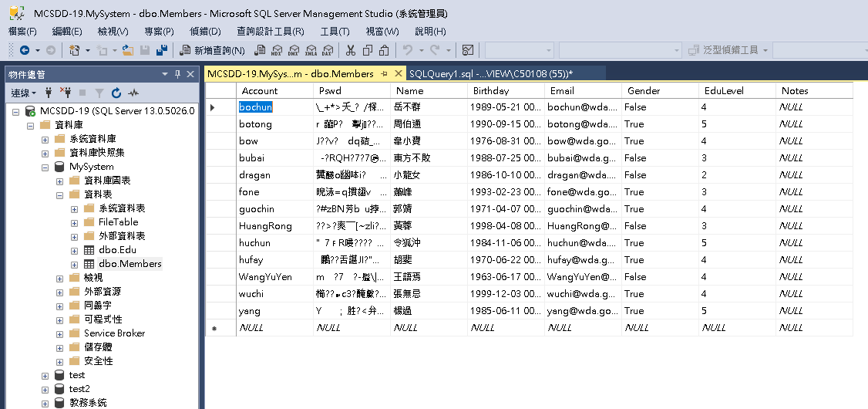Expand the test2 database node
Screen dimensions: 868x409
point(45,389)
